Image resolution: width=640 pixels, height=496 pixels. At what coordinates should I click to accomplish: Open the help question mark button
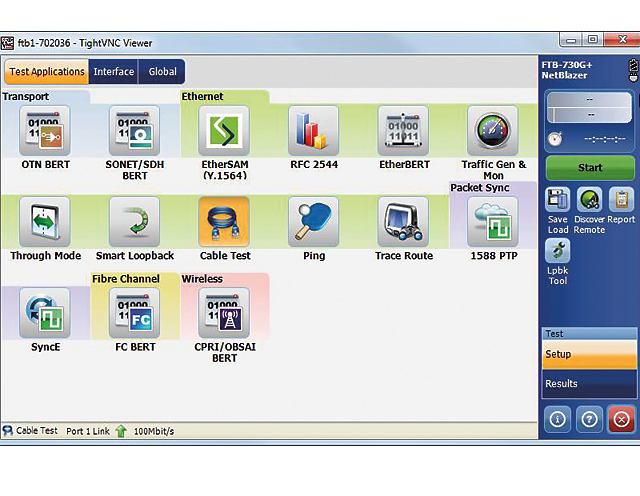coord(589,419)
